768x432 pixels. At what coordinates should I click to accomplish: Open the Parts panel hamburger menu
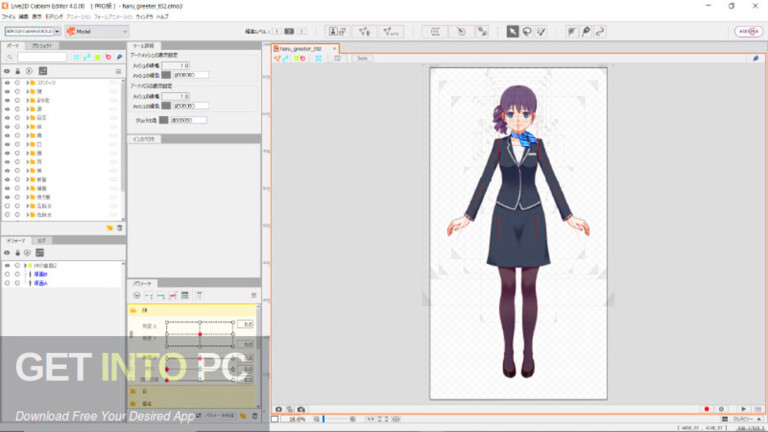click(119, 72)
